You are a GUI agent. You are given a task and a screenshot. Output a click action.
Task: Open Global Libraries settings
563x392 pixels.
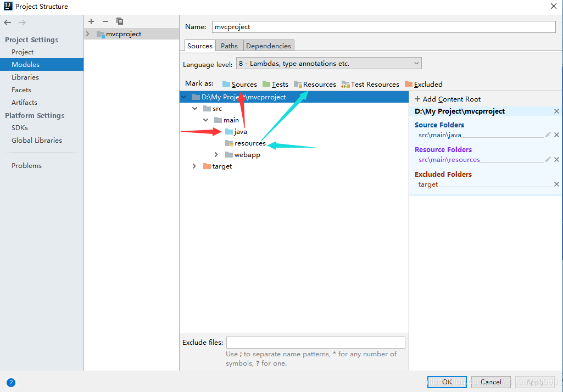[37, 141]
